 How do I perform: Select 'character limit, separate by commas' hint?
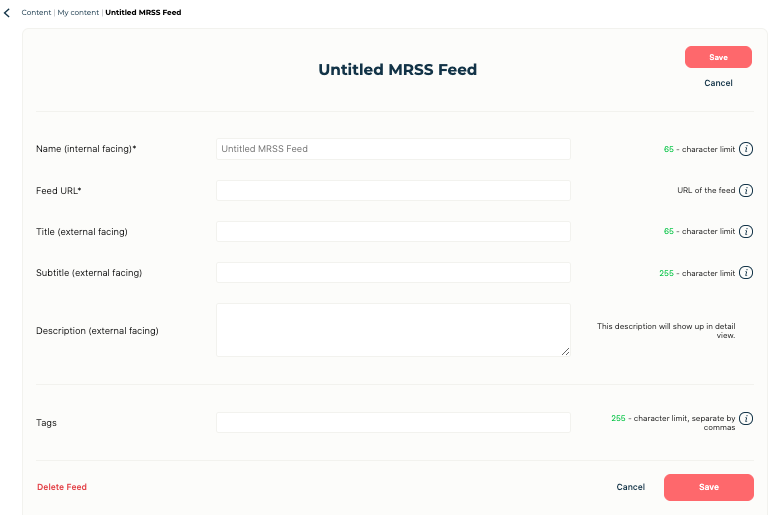pos(673,423)
